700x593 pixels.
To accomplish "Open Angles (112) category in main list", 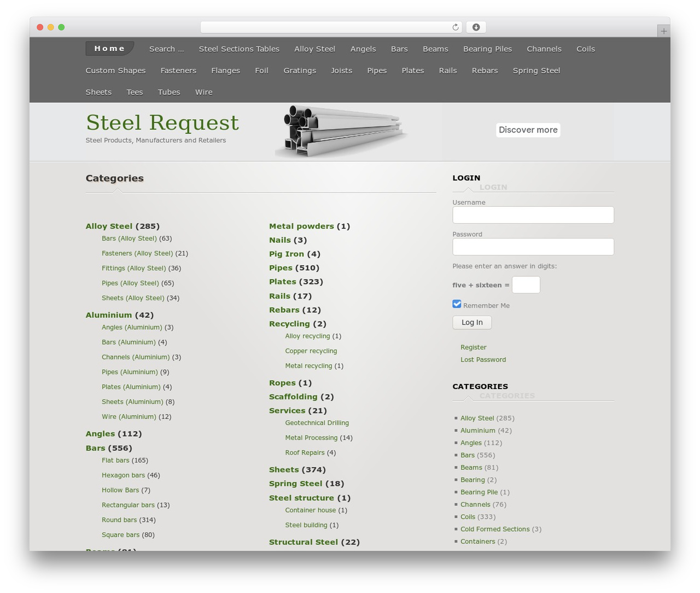I will coord(114,434).
